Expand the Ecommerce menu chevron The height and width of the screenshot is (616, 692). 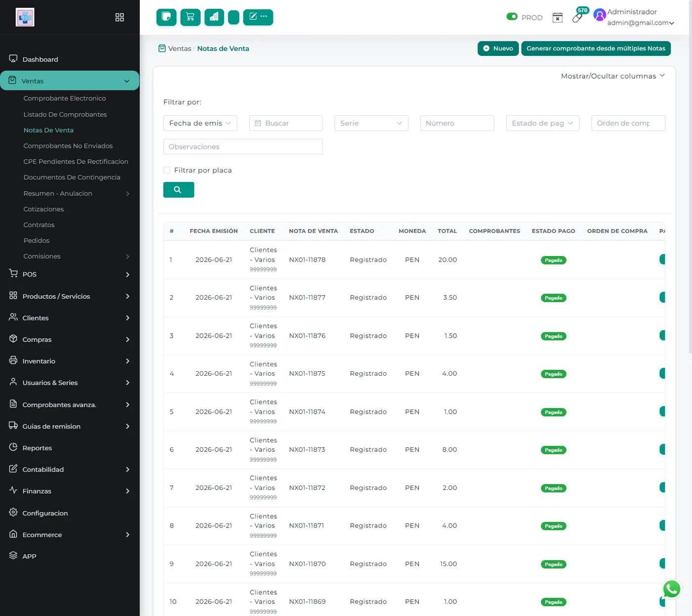click(128, 535)
